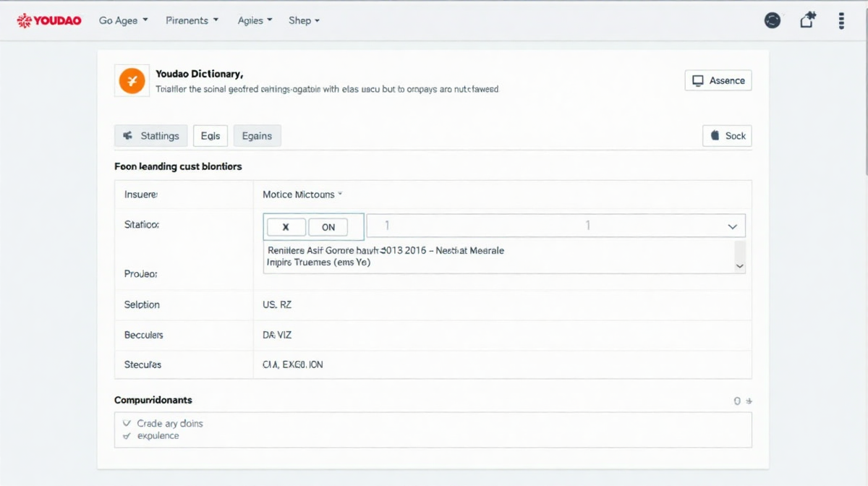Open the share icon in header
This screenshot has width=868, height=486.
[x=807, y=20]
